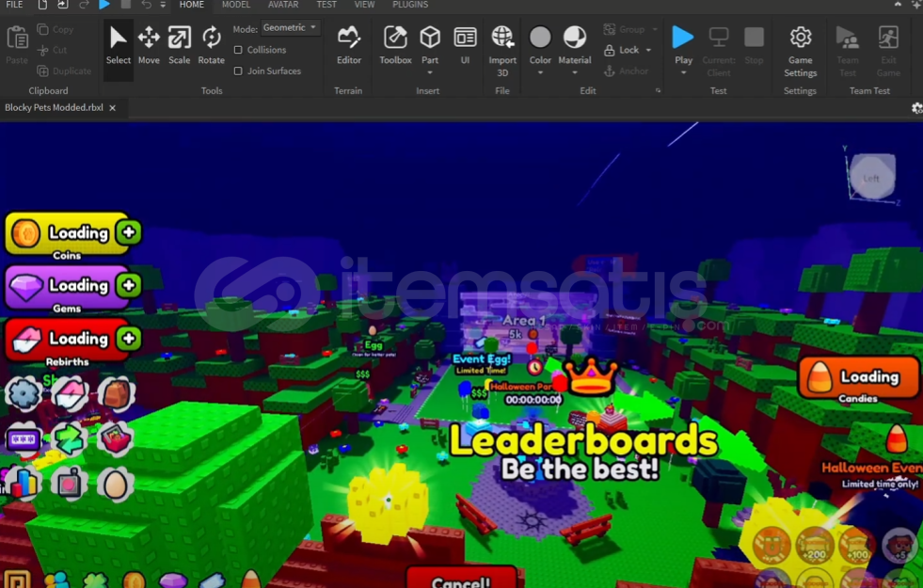This screenshot has width=923, height=588.
Task: Open Game Settings
Action: tap(800, 52)
